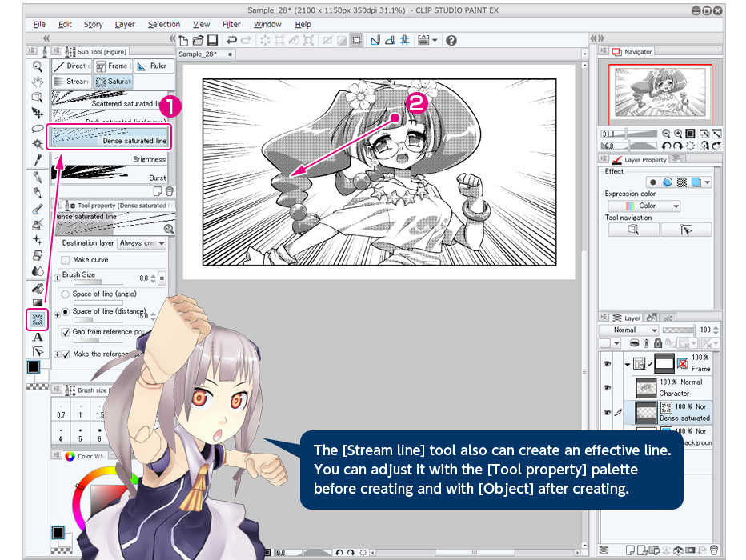Open the Destination layer dropdown
The height and width of the screenshot is (560, 746).
pos(142,243)
